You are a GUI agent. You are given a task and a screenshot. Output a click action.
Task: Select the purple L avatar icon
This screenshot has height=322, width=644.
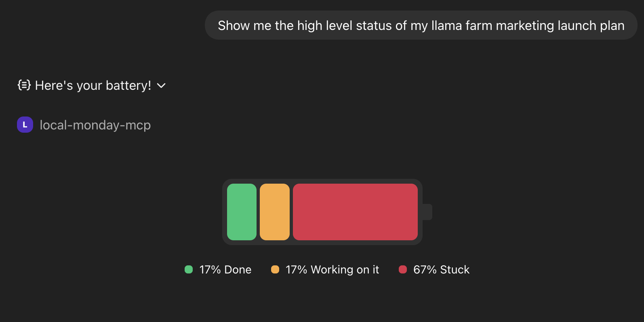point(25,125)
